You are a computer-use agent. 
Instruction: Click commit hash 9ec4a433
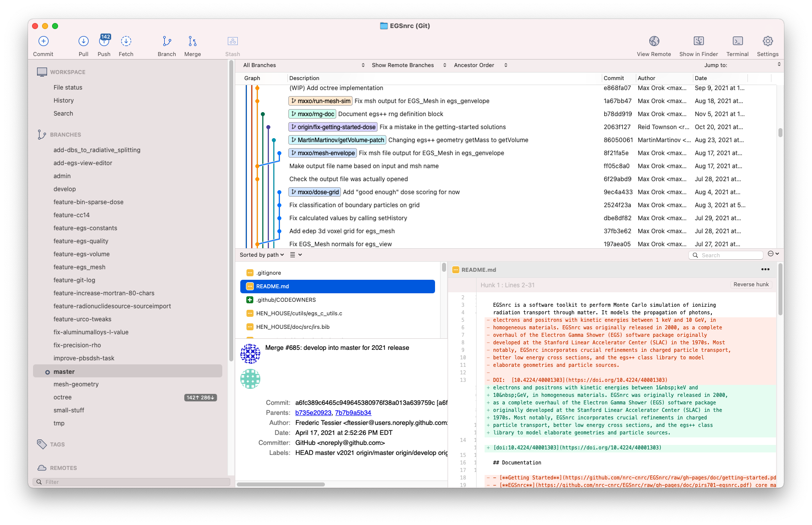(x=618, y=192)
